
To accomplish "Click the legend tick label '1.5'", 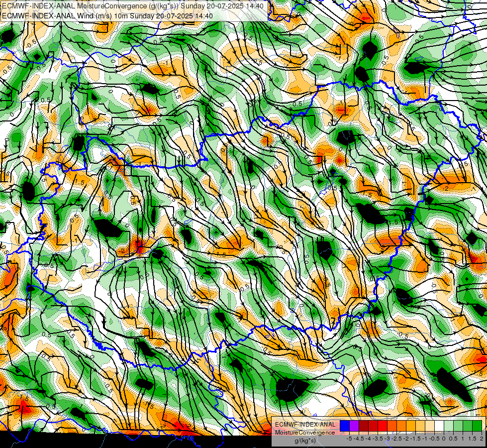I will coord(472,439).
